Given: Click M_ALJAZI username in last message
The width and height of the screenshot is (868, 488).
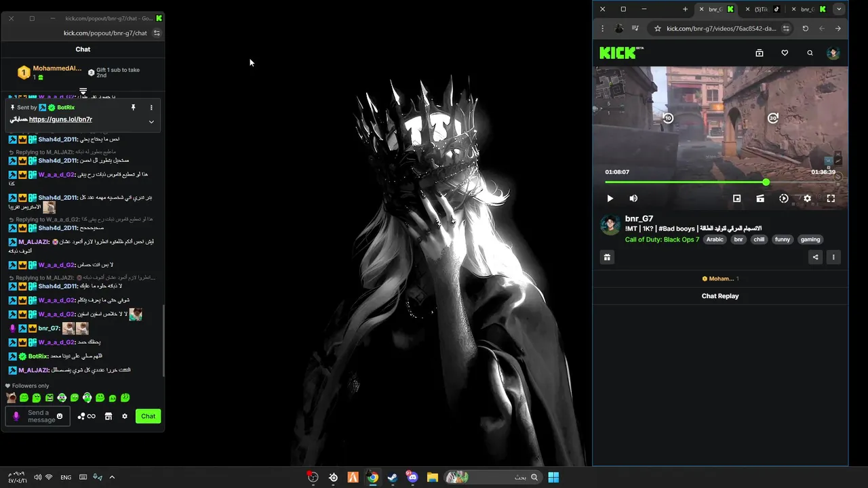Looking at the screenshot, I should 33,370.
